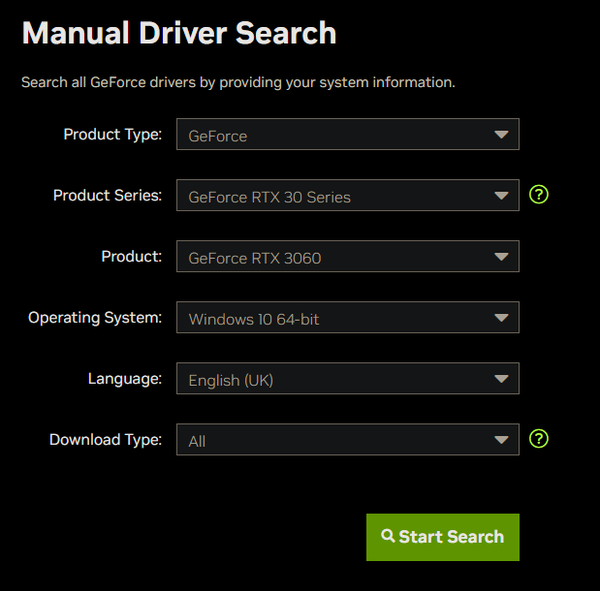This screenshot has height=591, width=600.
Task: Click the 'Search all GeForce drivers' description
Action: [x=238, y=82]
